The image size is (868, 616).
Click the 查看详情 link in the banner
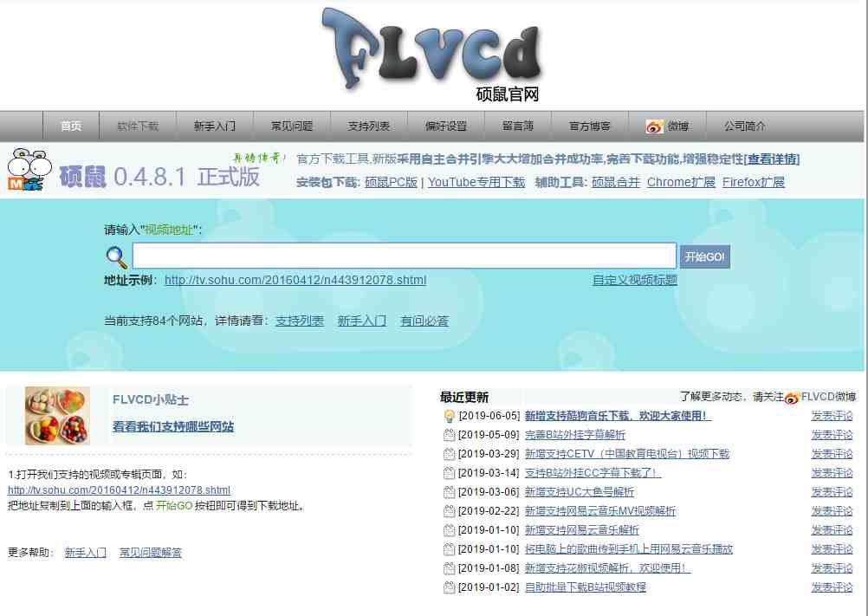[772, 159]
